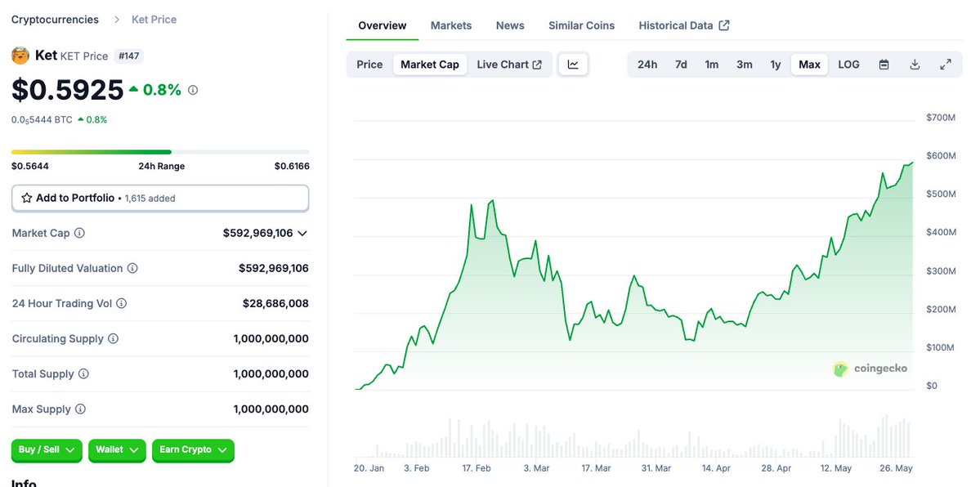Click the Fully Diluted Valuation $592,969,106 value
980x487 pixels.
point(274,269)
